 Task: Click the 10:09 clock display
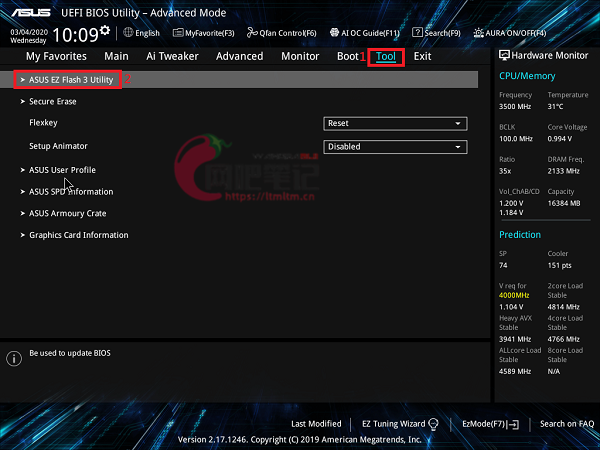pyautogui.click(x=75, y=35)
